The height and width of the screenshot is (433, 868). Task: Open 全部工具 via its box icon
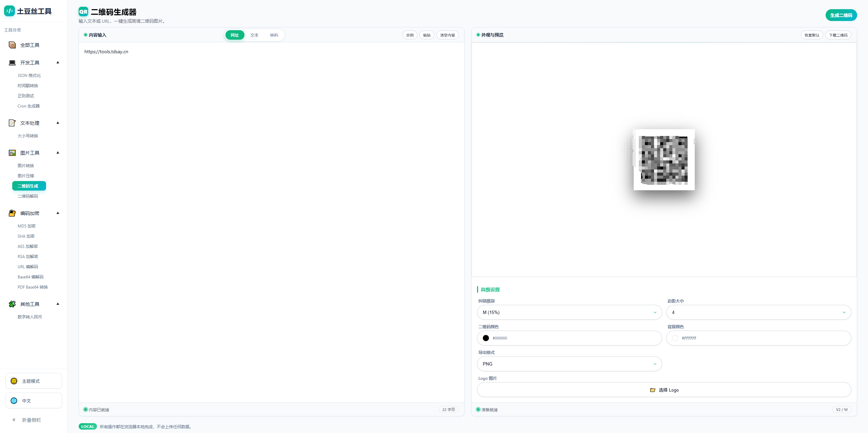(12, 45)
